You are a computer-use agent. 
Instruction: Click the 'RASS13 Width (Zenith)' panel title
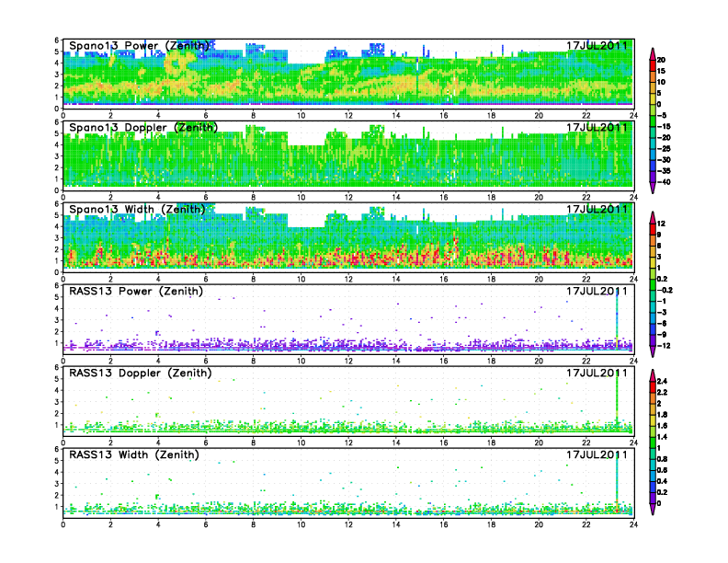pyautogui.click(x=134, y=454)
